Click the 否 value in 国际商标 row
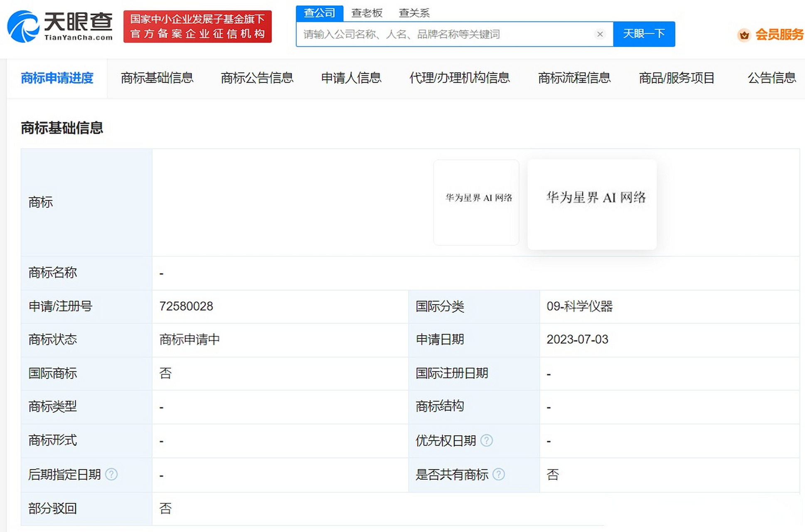The height and width of the screenshot is (532, 805). (x=165, y=374)
